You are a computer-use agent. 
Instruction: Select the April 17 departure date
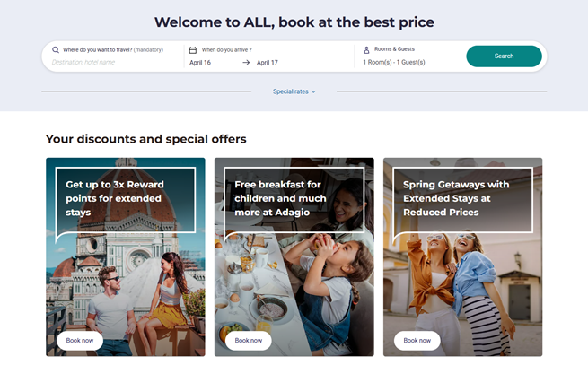click(268, 63)
